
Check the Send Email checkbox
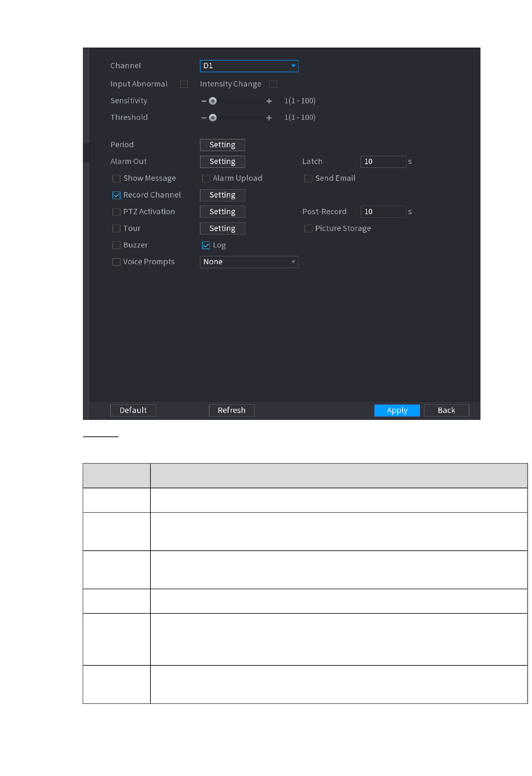tap(309, 179)
